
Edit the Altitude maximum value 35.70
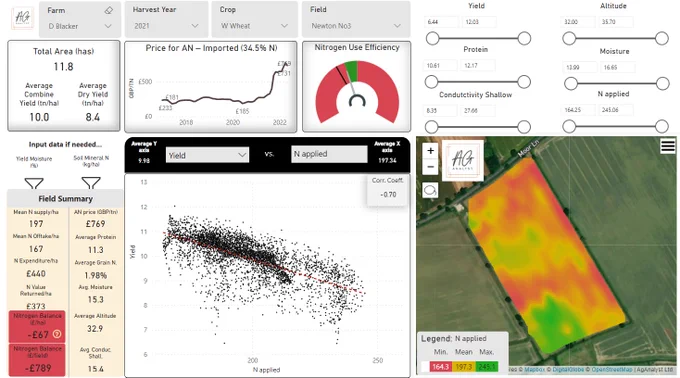pyautogui.click(x=616, y=22)
